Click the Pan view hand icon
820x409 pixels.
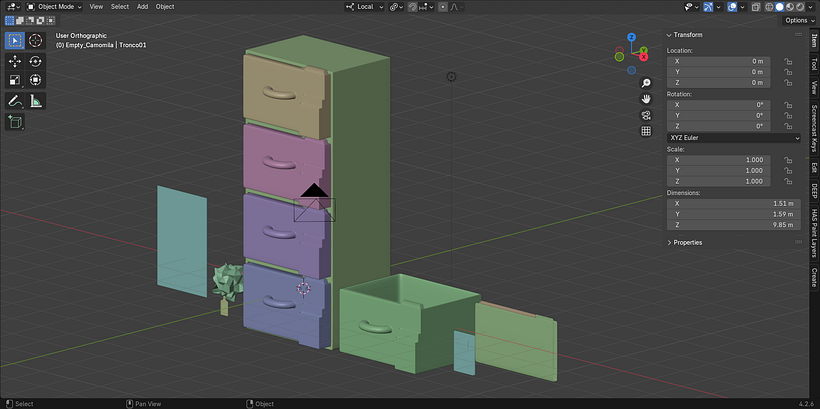click(x=646, y=99)
